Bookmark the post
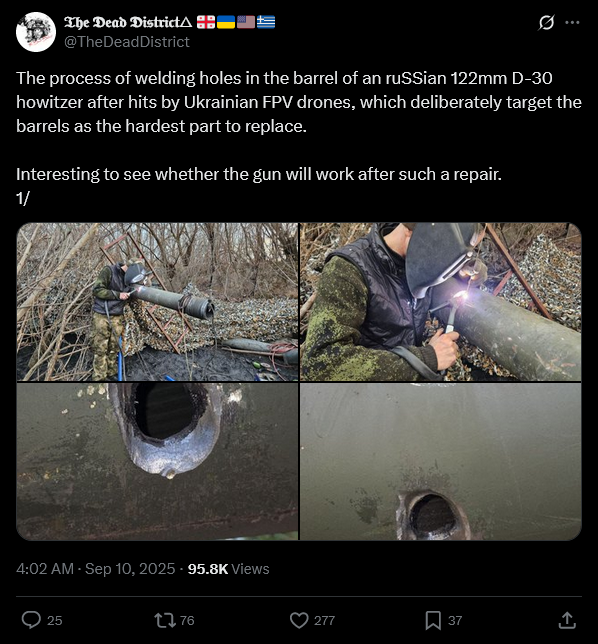 [433, 620]
